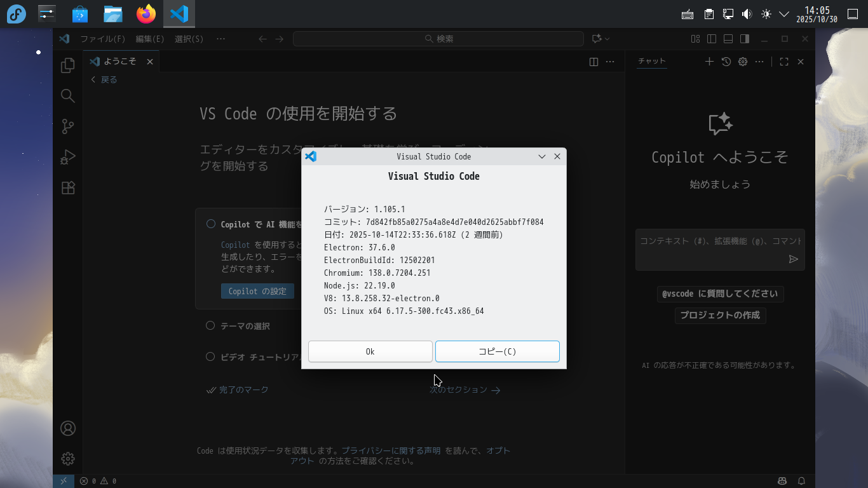Go back with the title bar left arrow
The width and height of the screenshot is (868, 488).
[262, 39]
